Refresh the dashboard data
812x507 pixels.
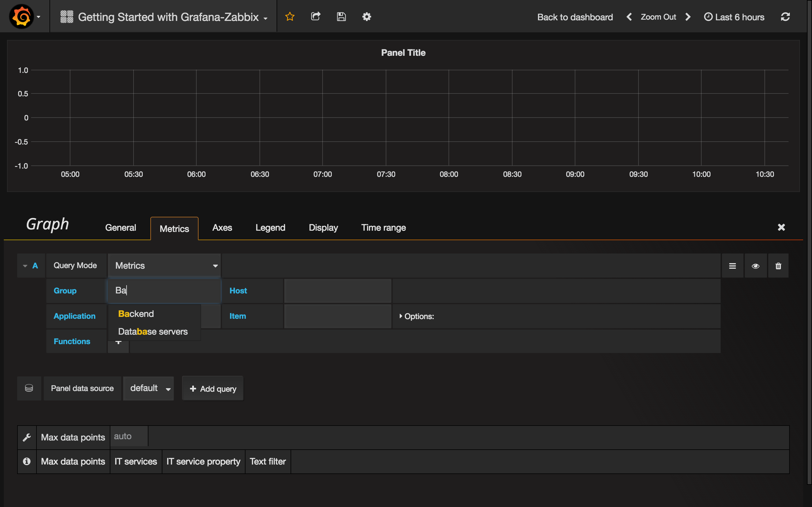click(785, 16)
